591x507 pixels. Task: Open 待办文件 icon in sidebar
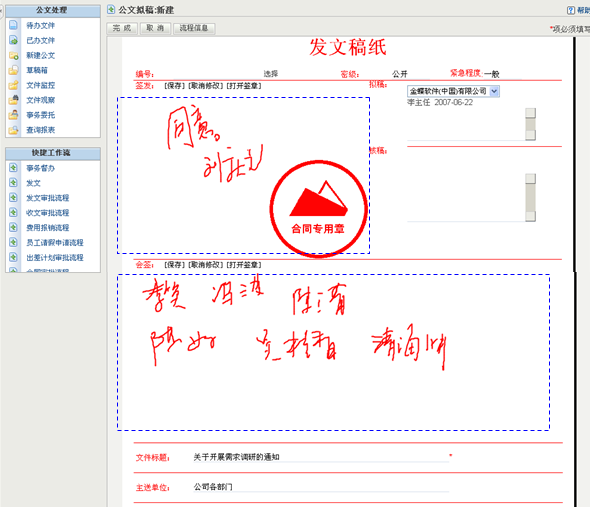pyautogui.click(x=13, y=25)
